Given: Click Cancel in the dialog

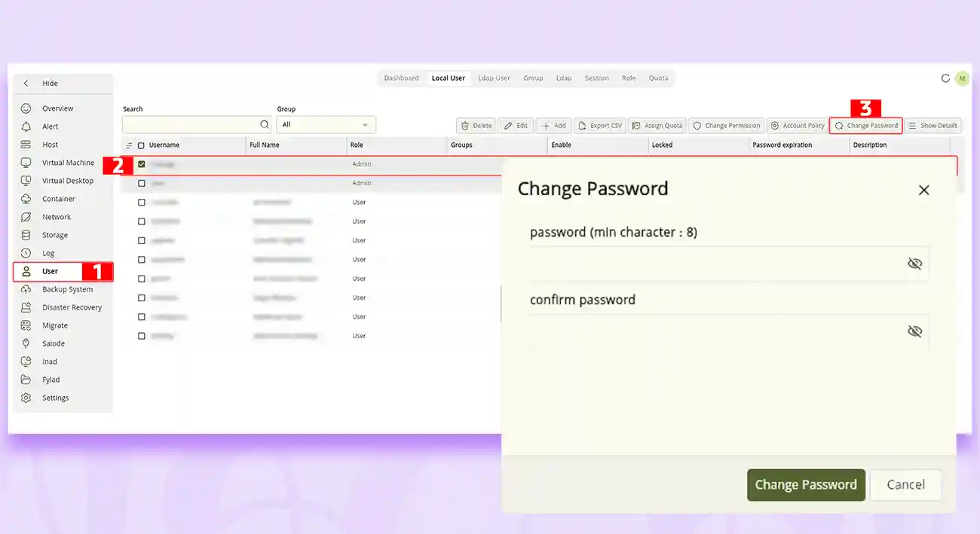Looking at the screenshot, I should click(x=905, y=485).
